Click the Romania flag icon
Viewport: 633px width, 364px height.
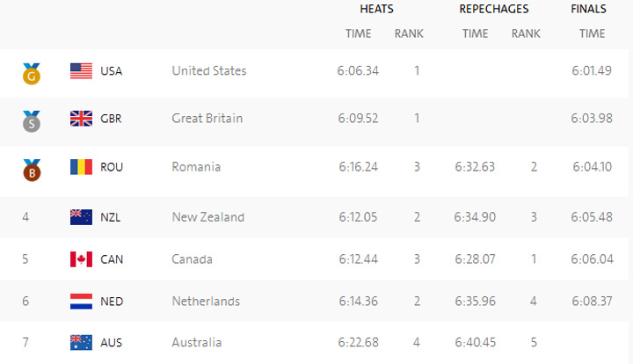coord(81,167)
